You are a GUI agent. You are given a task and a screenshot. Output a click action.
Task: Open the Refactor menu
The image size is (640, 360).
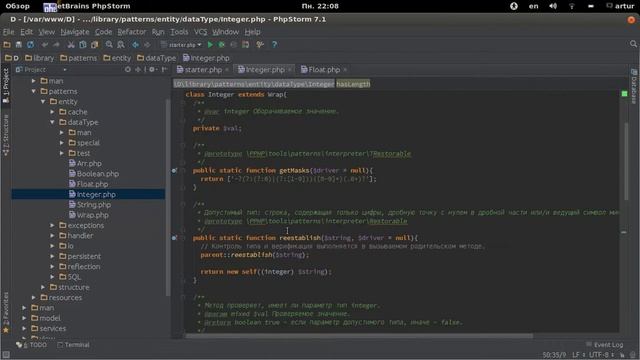tap(131, 32)
